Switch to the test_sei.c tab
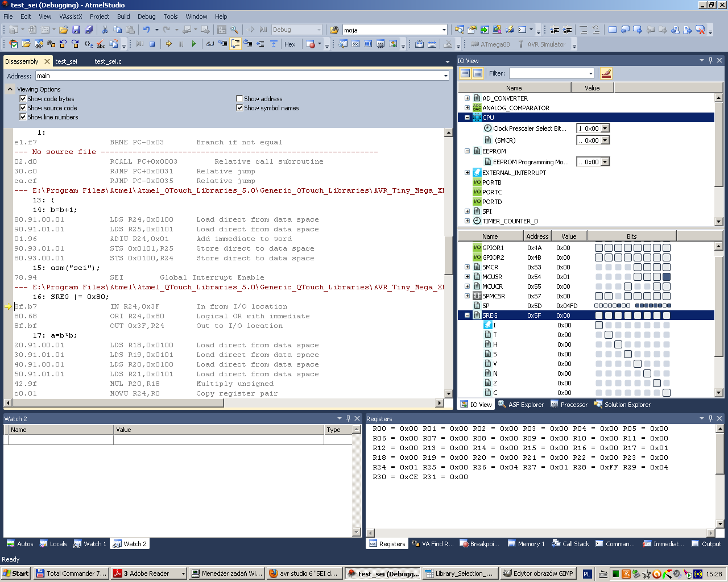728x582 pixels. (x=107, y=61)
